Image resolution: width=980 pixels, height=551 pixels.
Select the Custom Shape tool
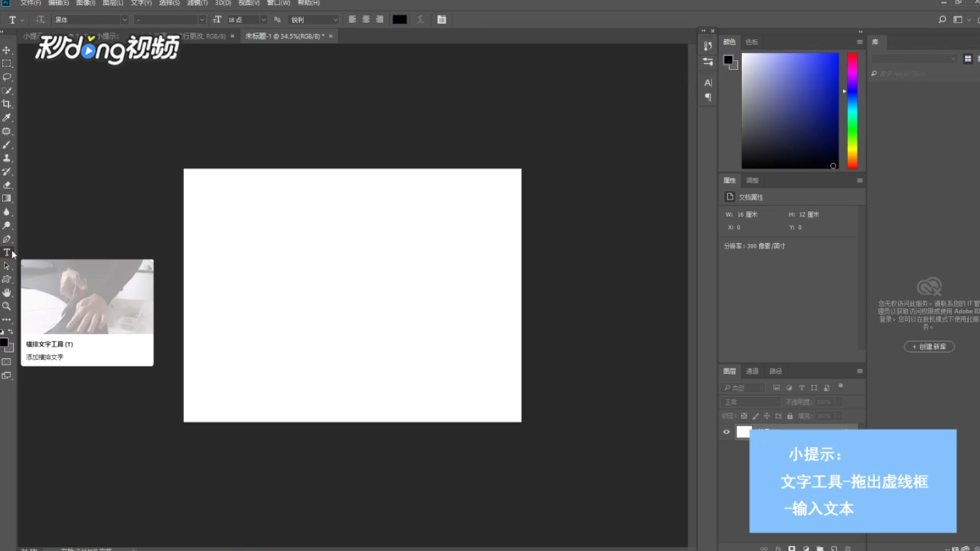tap(7, 279)
